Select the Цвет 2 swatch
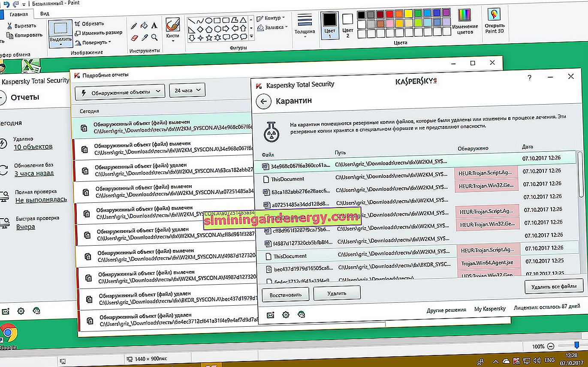The width and height of the screenshot is (588, 367). point(348,25)
